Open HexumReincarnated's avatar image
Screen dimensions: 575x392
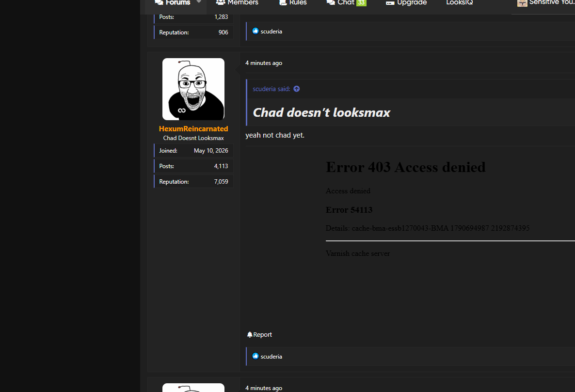point(193,89)
